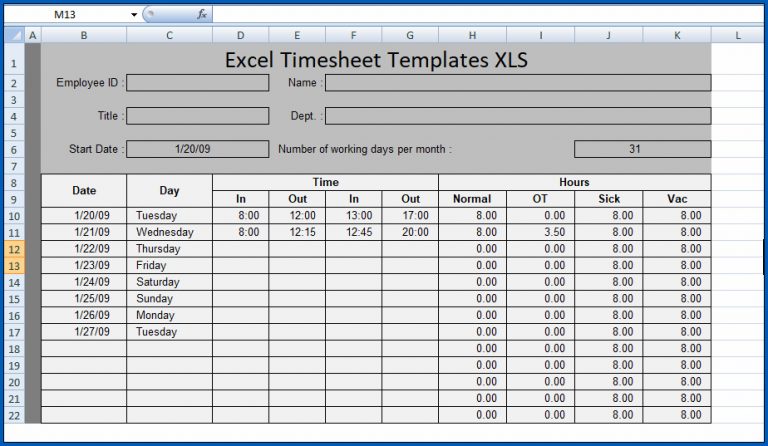Select row 13 header

coord(12,265)
